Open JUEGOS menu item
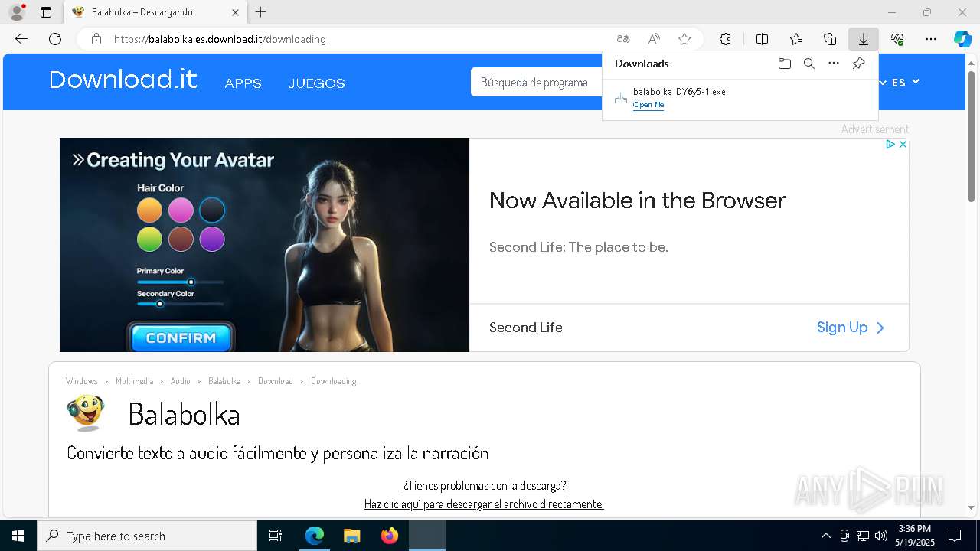This screenshot has width=980, height=551. [x=316, y=83]
